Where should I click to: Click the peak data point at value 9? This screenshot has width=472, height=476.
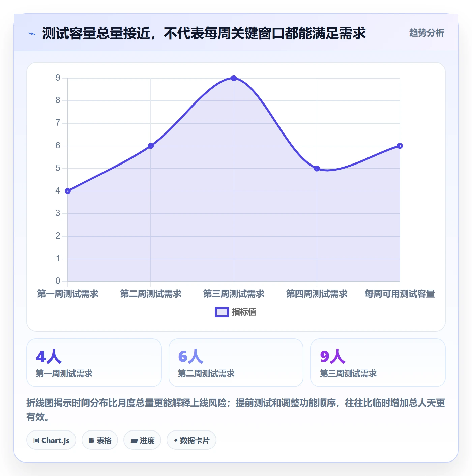(234, 78)
